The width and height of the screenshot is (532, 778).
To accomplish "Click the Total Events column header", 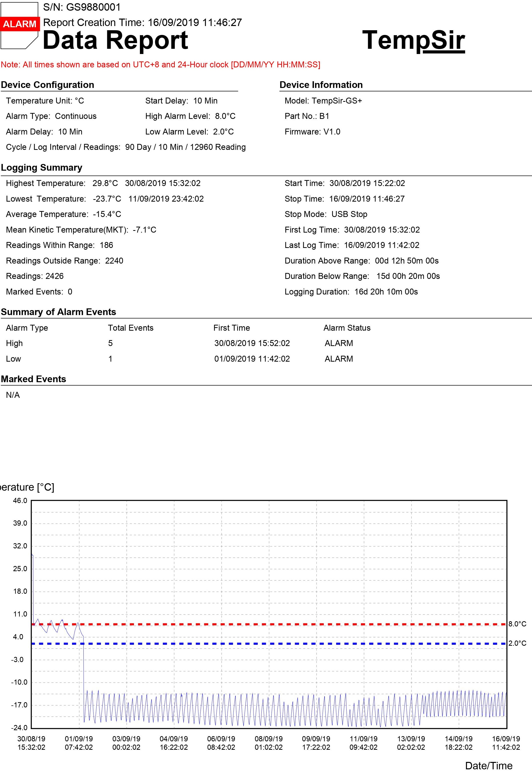I will click(x=130, y=328).
